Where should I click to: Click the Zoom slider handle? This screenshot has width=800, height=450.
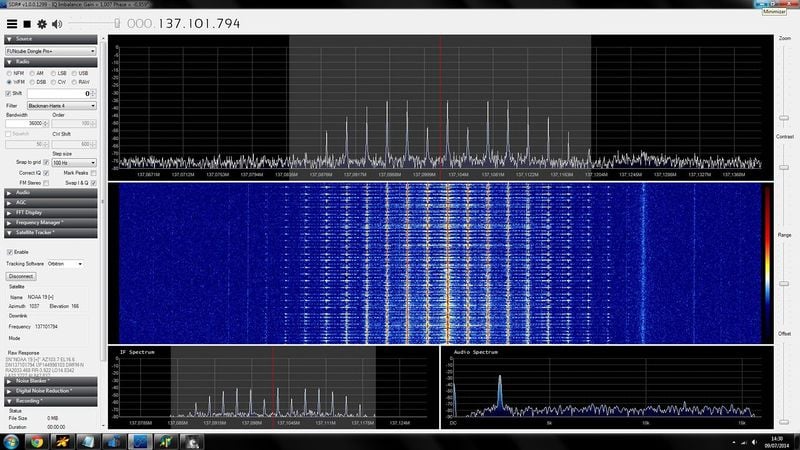[784, 118]
